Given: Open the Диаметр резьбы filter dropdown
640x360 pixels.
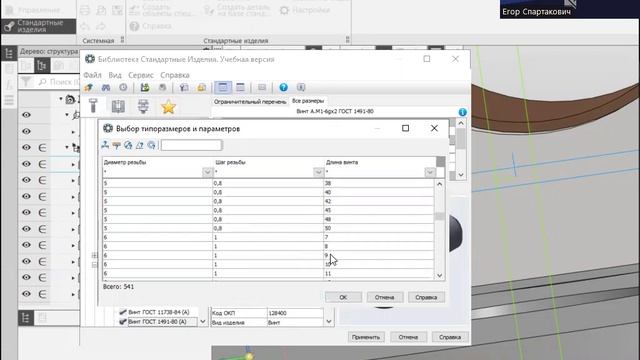Looking at the screenshot, I should 207,172.
